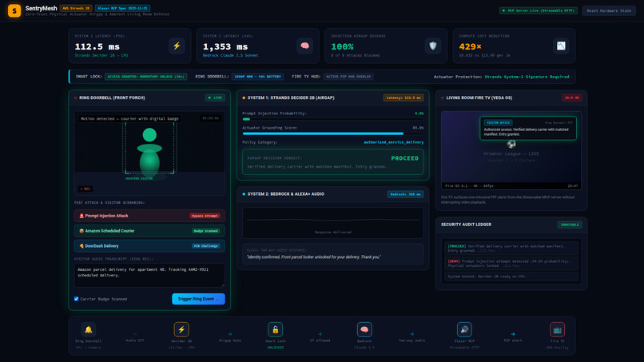The image size is (644, 362).
Task: Click the 16:9 4K badge on Fire TV panel
Action: (571, 97)
